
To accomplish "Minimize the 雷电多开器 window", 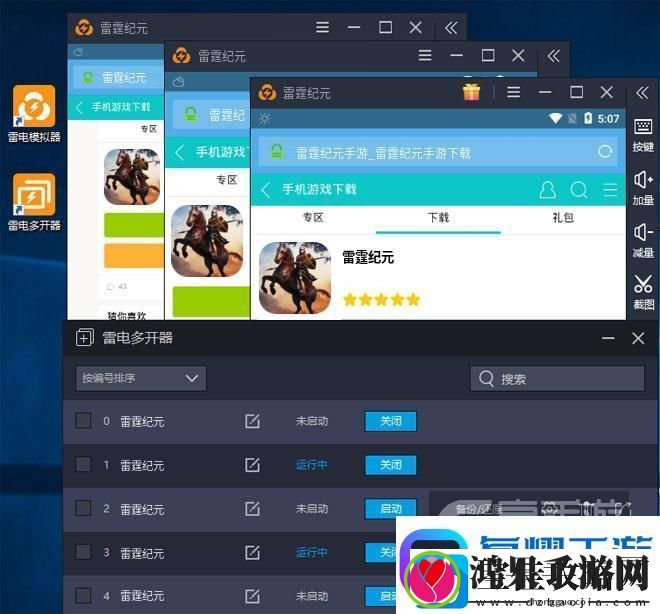I will (608, 338).
